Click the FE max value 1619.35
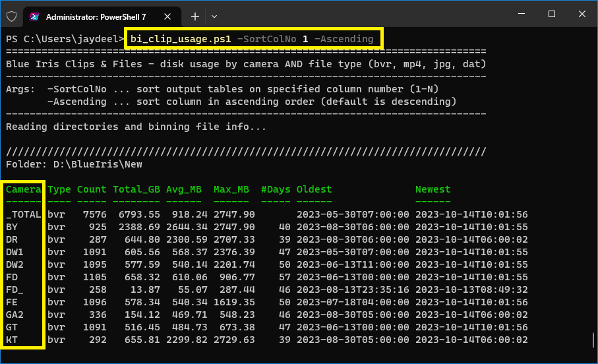Screen dimensions: 598x364 tap(234, 303)
